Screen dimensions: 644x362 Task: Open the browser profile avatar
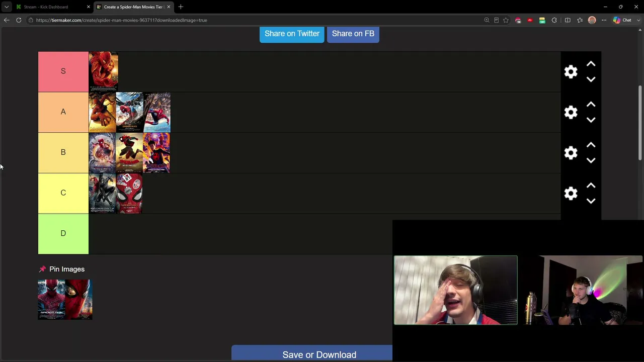(592, 20)
